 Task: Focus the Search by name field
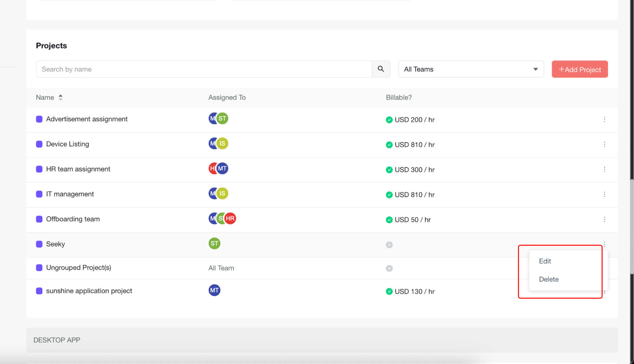coord(204,69)
